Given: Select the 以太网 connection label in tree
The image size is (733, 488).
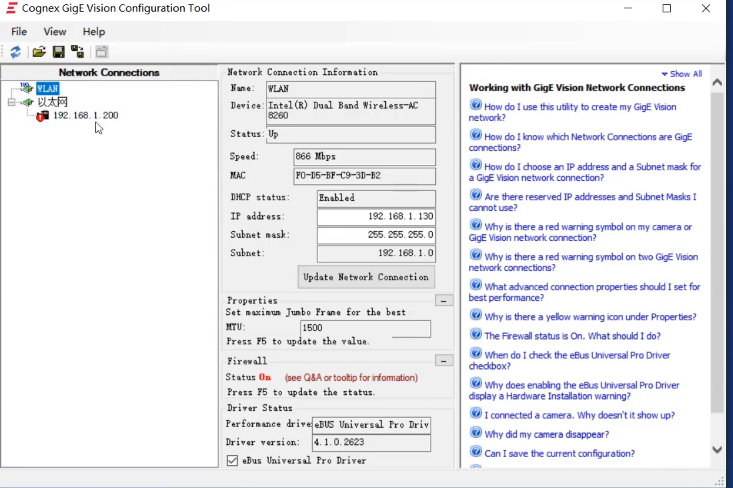Looking at the screenshot, I should 52,102.
